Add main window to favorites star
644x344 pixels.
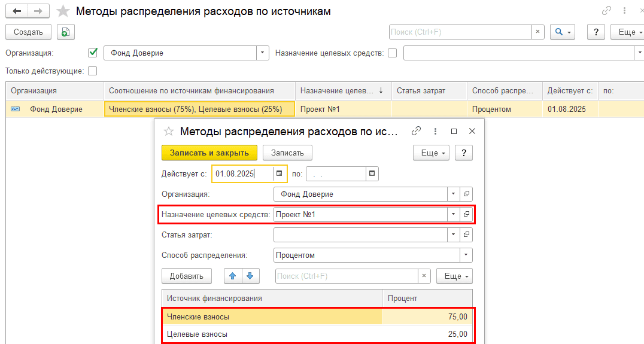click(x=62, y=11)
